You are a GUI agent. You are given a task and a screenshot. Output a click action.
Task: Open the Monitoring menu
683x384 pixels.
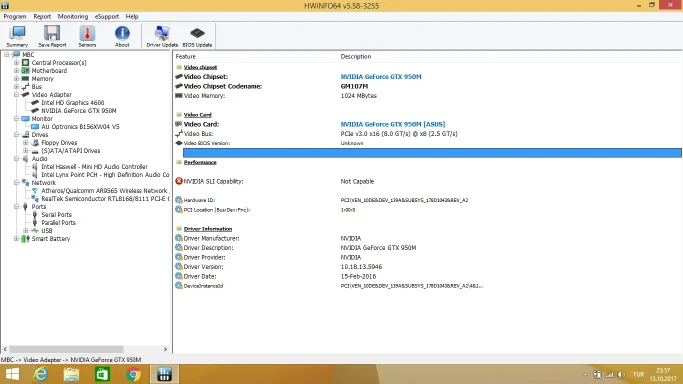click(73, 17)
